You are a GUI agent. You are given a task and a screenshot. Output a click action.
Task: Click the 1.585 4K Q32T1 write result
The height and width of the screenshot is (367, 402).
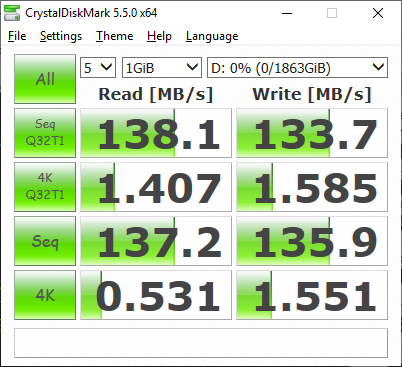(x=312, y=187)
